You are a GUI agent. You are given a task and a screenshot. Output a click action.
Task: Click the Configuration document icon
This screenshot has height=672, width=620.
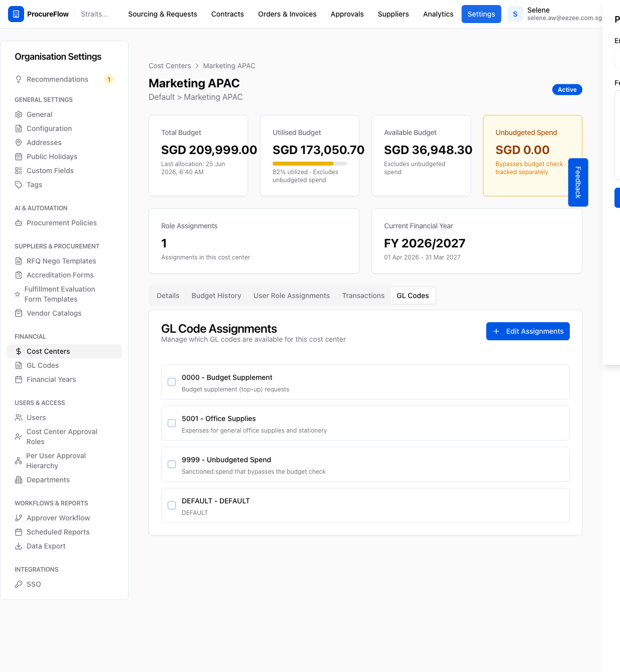(x=19, y=128)
